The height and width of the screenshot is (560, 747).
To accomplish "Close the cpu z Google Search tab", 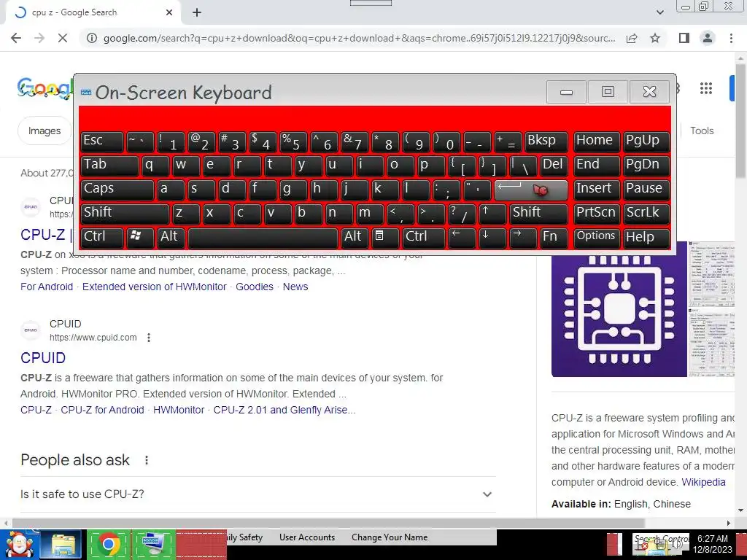I will click(x=169, y=12).
